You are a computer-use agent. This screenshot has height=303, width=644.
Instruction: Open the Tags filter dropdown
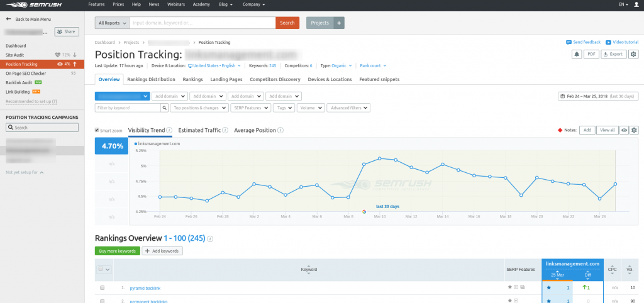tap(284, 107)
